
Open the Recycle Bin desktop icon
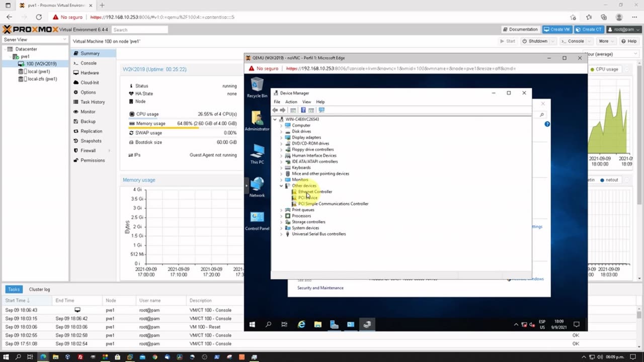pyautogui.click(x=257, y=86)
